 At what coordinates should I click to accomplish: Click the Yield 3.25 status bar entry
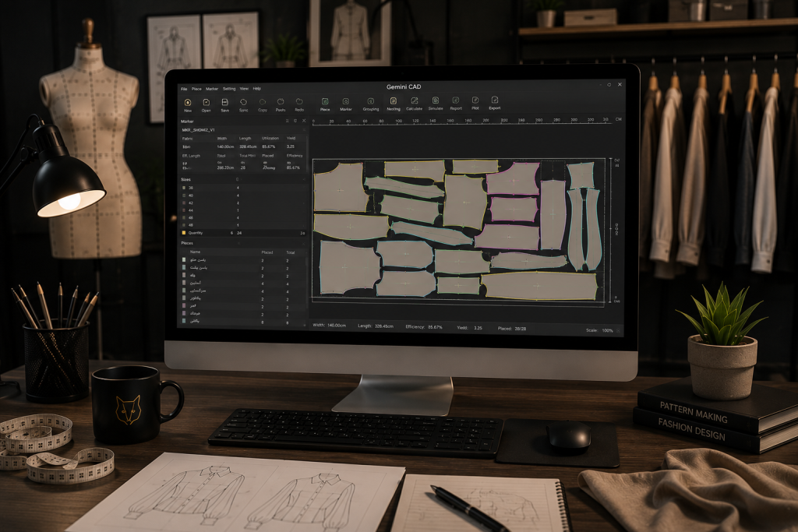point(469,328)
